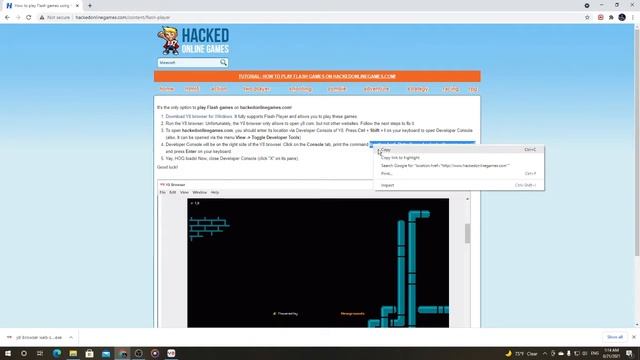Open the strategy navigation link
Viewport: 640px width, 360px height.
pyautogui.click(x=418, y=89)
